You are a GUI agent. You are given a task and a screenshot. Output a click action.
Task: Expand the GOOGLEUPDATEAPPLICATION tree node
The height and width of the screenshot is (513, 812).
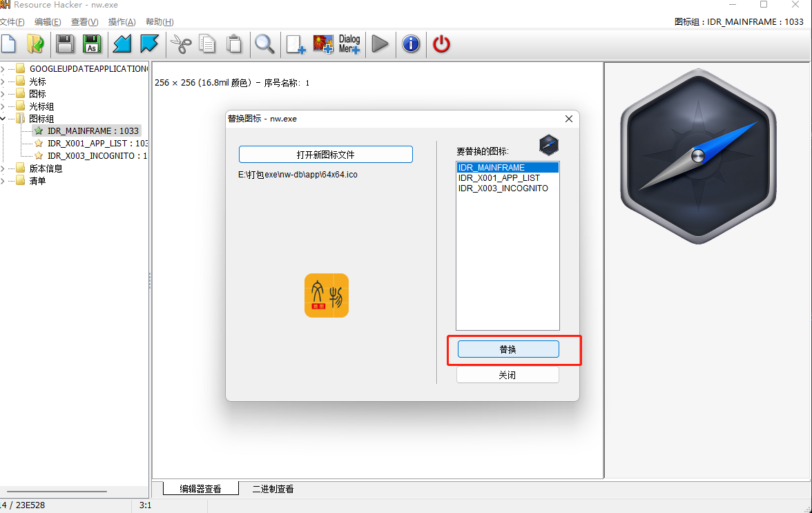3,68
